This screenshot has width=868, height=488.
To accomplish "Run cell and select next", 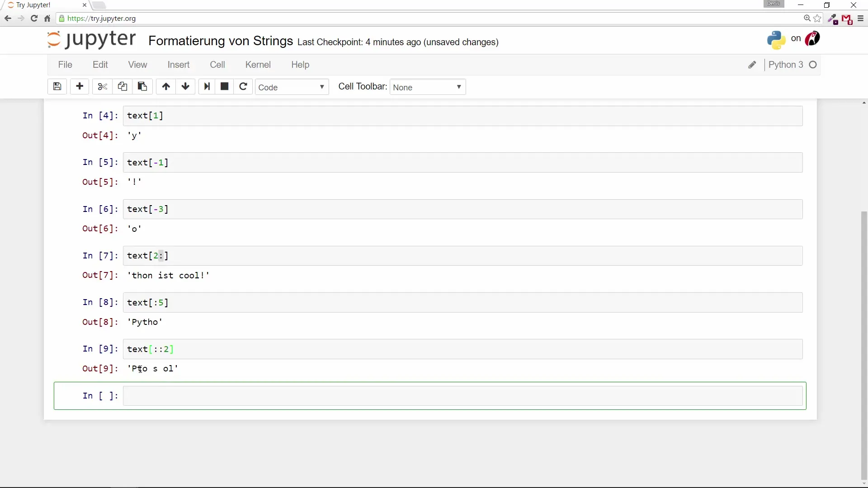I will (207, 87).
